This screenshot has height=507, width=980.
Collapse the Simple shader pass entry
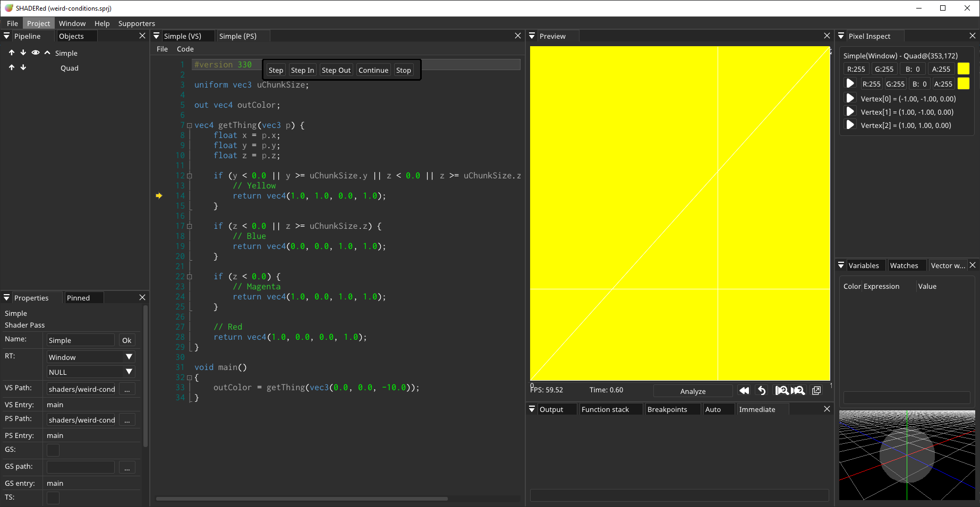47,53
